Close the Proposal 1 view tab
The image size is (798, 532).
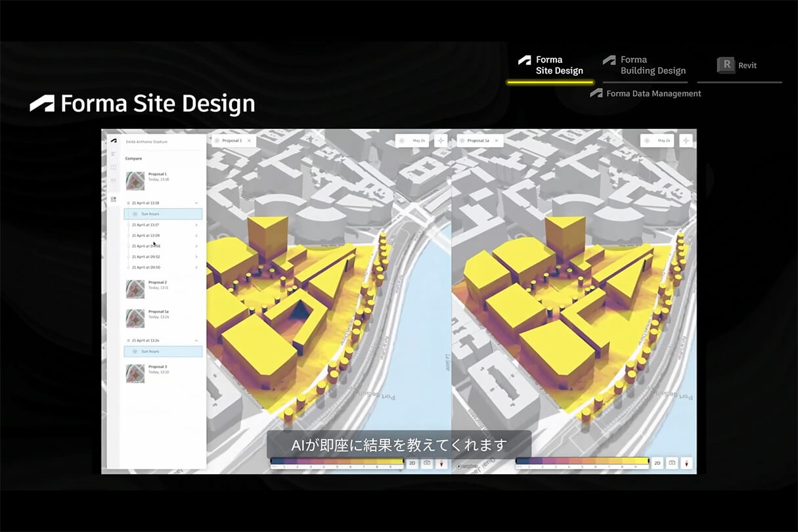point(249,141)
